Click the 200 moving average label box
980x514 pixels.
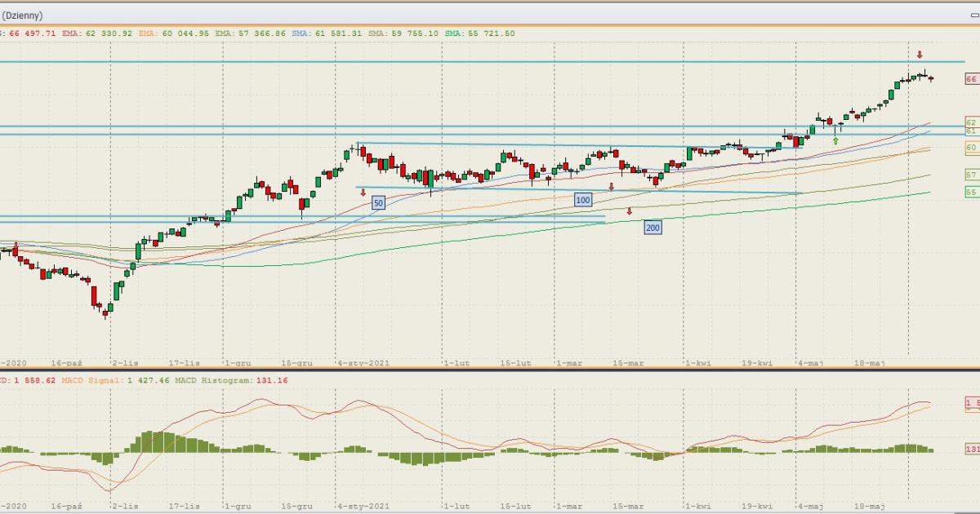tap(653, 228)
